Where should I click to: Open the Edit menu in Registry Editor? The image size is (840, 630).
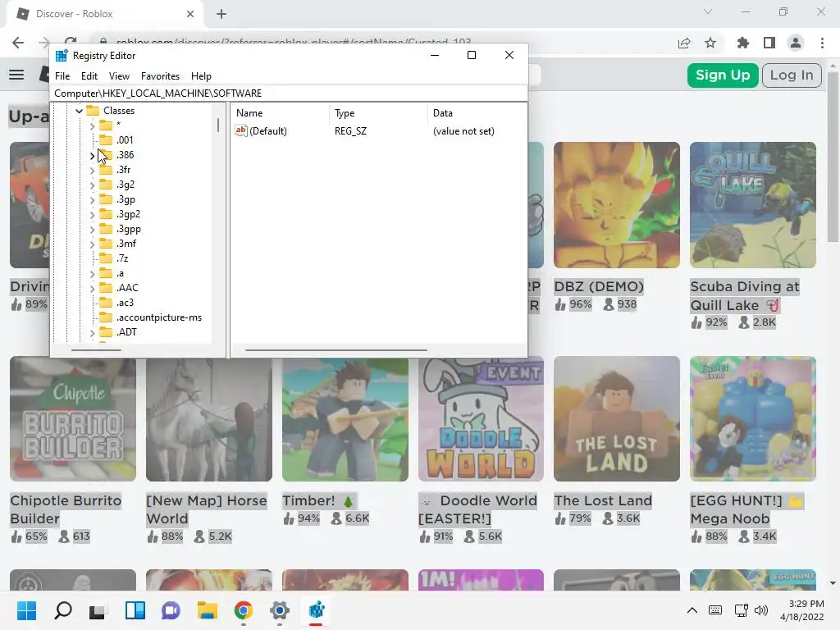(89, 76)
